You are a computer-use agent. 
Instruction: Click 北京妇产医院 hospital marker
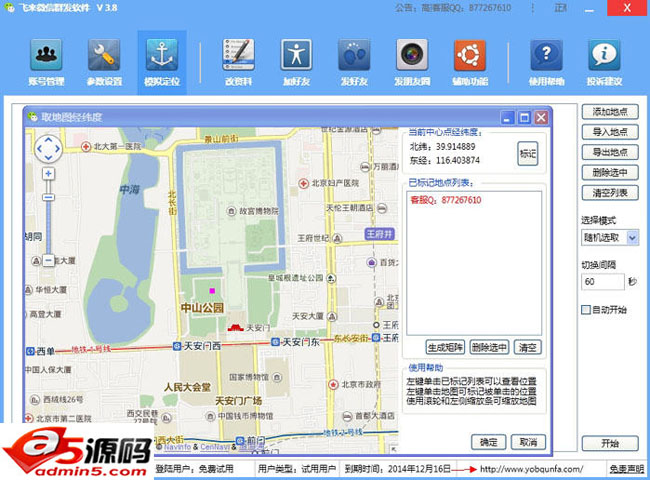(x=303, y=183)
